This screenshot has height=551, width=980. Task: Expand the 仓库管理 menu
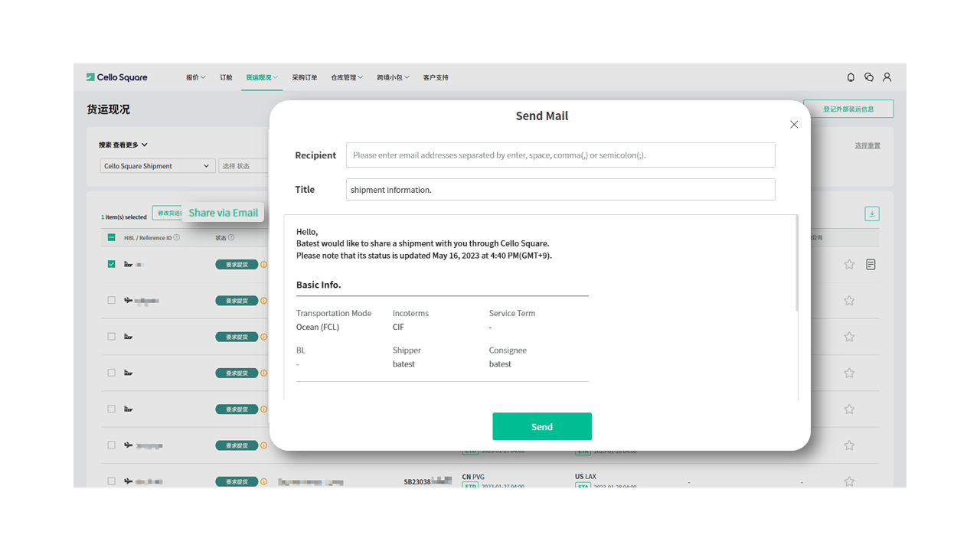[347, 77]
